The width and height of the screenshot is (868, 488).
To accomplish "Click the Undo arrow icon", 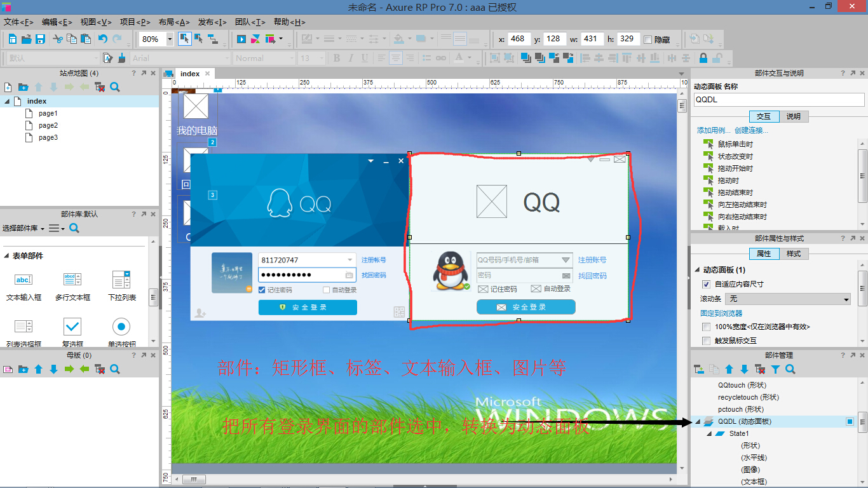I will point(102,39).
